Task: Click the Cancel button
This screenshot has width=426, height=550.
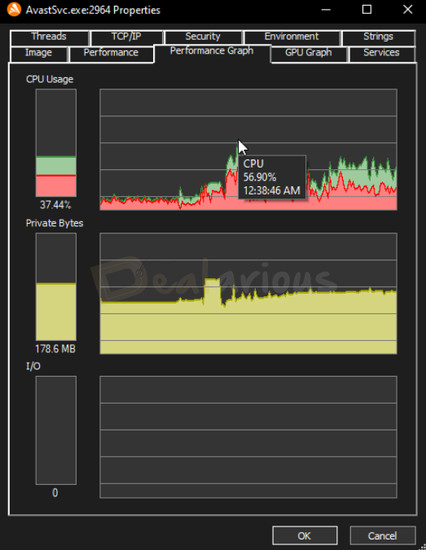Action: click(x=382, y=536)
